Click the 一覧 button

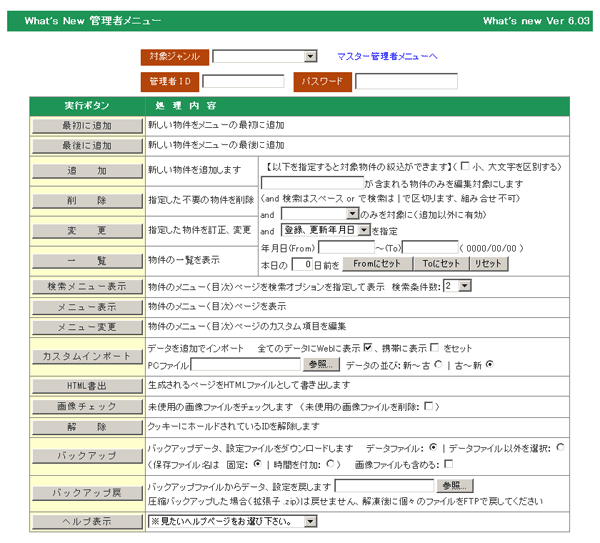click(87, 261)
